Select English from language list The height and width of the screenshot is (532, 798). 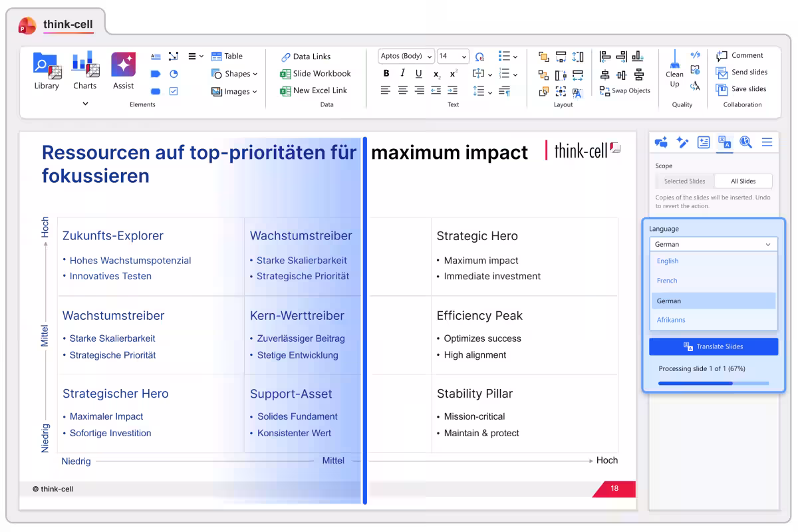(x=714, y=261)
